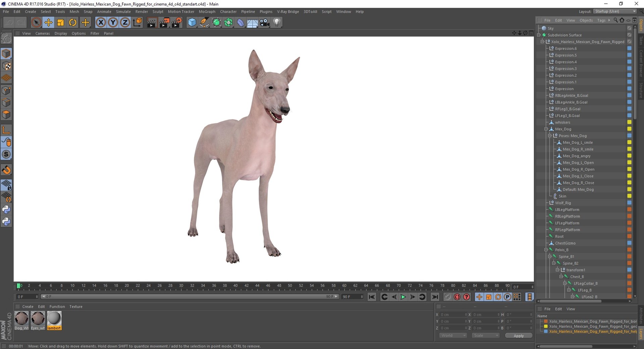Open the World coordinate dropdown
This screenshot has height=349, width=644.
453,336
